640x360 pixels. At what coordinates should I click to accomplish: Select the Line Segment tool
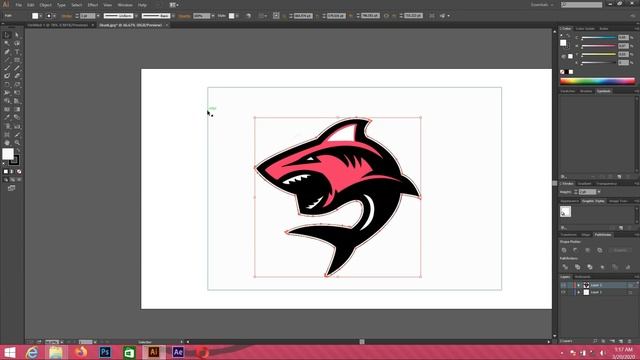[7, 60]
